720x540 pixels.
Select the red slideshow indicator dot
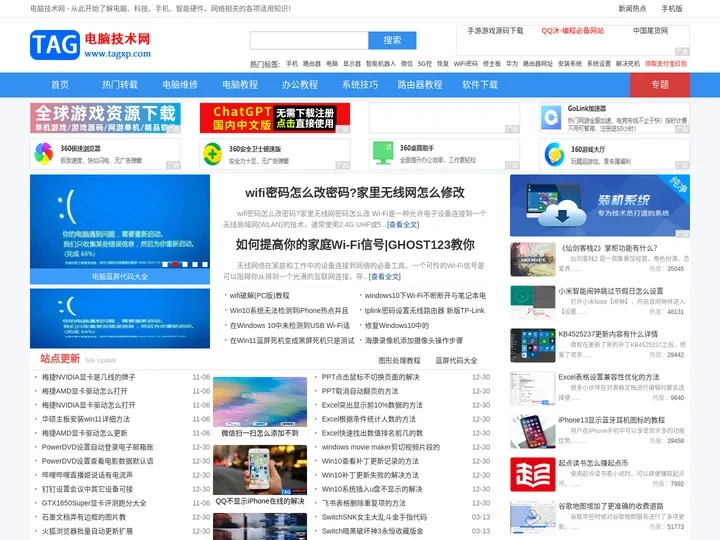pyautogui.click(x=175, y=264)
